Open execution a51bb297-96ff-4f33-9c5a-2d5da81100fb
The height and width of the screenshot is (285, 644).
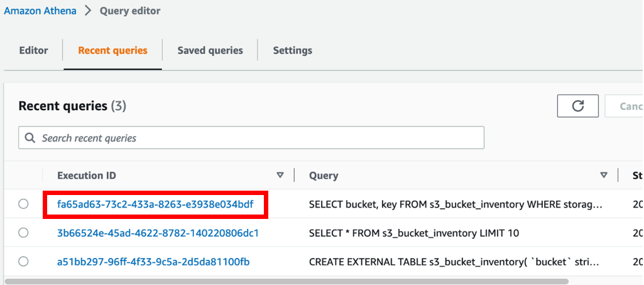pos(153,262)
